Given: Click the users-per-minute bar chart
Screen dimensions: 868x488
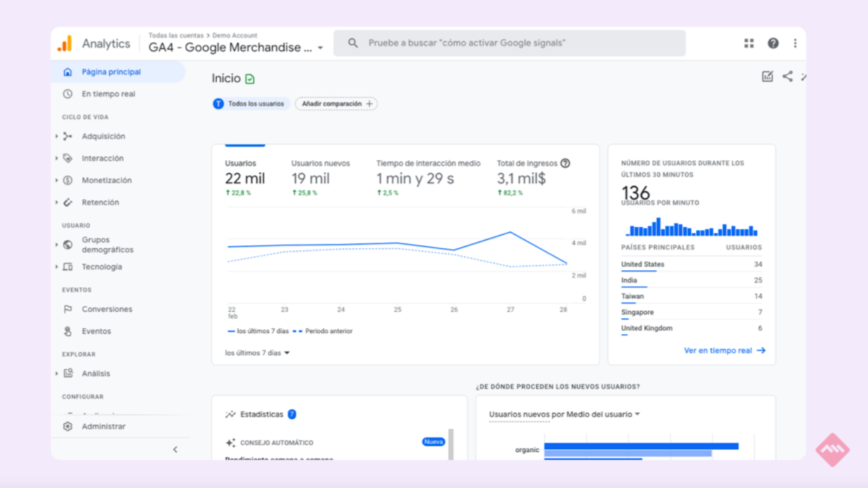Looking at the screenshot, I should coord(691,227).
